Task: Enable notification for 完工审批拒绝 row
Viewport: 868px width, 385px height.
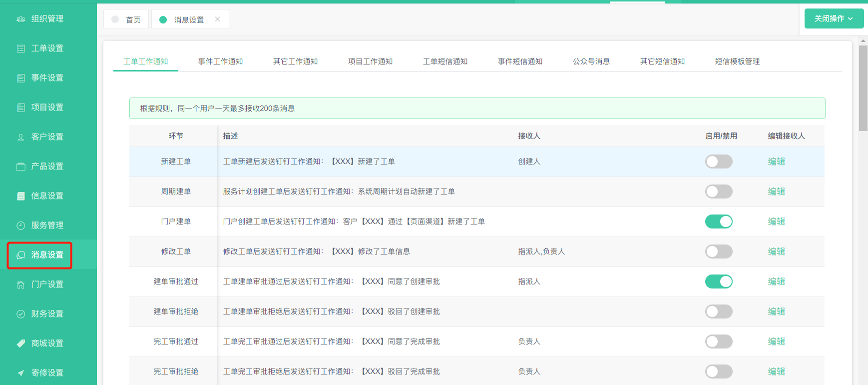Action: click(x=719, y=371)
